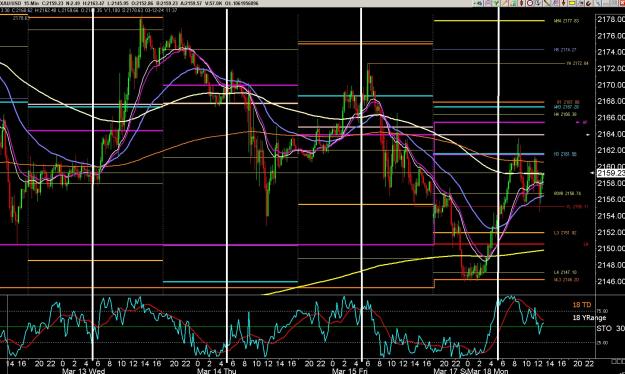Click the L4 pivot label near 2147
This screenshot has width=625, height=374.
coord(565,272)
